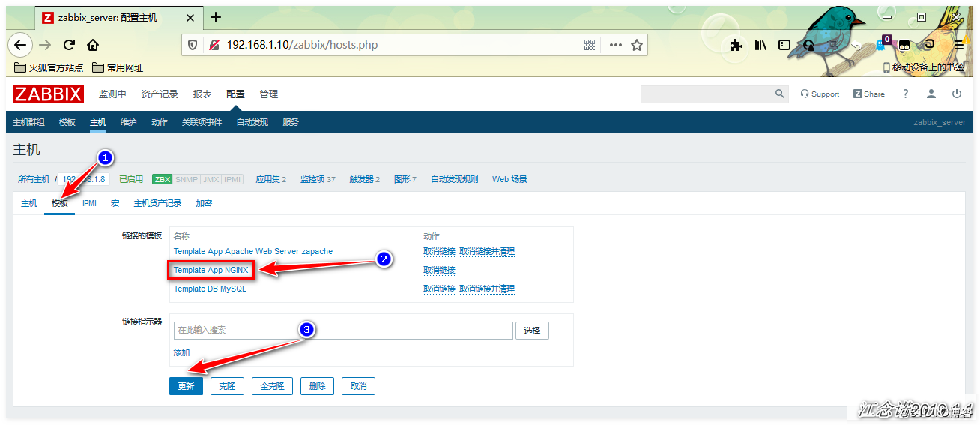The height and width of the screenshot is (425, 980).
Task: Open the user profile icon
Action: pos(931,94)
